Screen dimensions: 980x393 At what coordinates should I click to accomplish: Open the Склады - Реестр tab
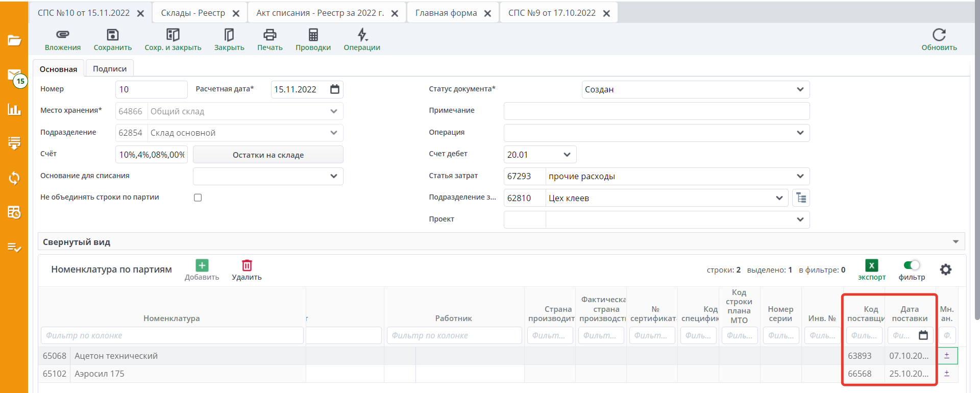coord(193,13)
